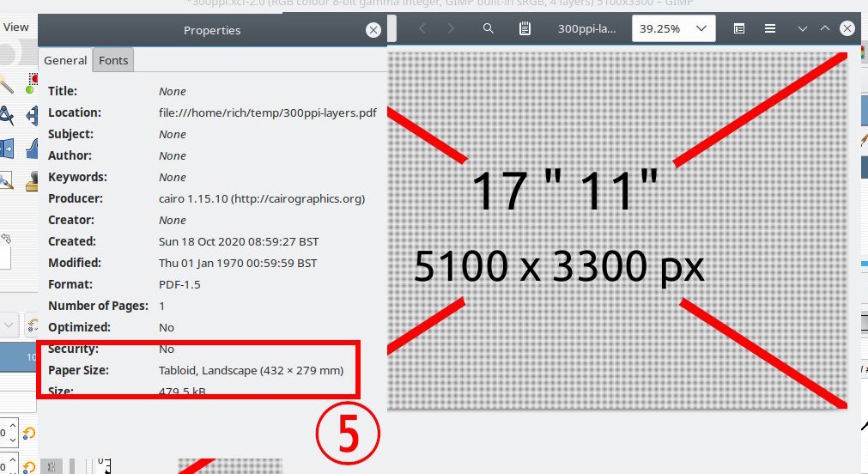Select the Flip tool in GIMP toolbox
Image resolution: width=868 pixels, height=474 pixels.
pos(32,116)
